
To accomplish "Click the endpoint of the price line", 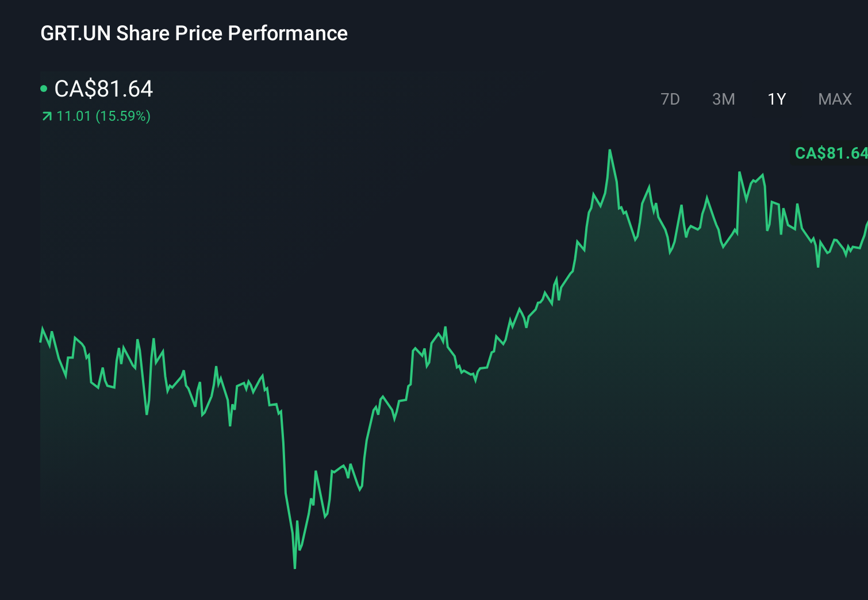I will click(x=866, y=221).
